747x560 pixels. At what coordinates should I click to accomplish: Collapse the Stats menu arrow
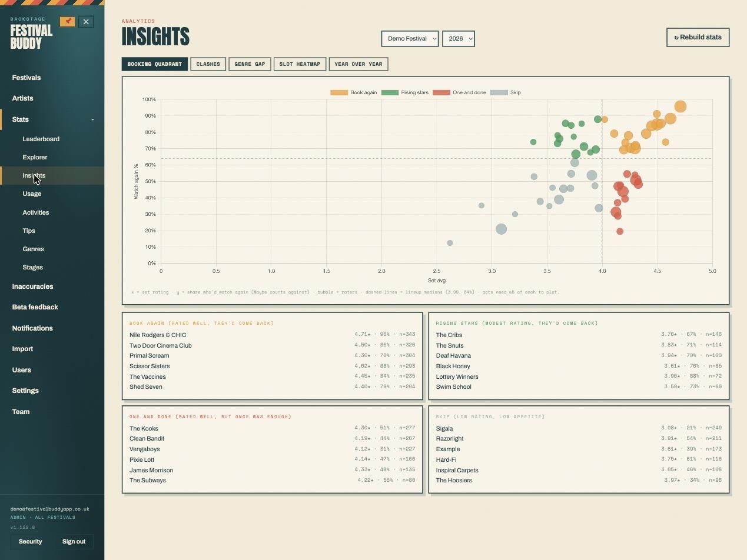(92, 119)
